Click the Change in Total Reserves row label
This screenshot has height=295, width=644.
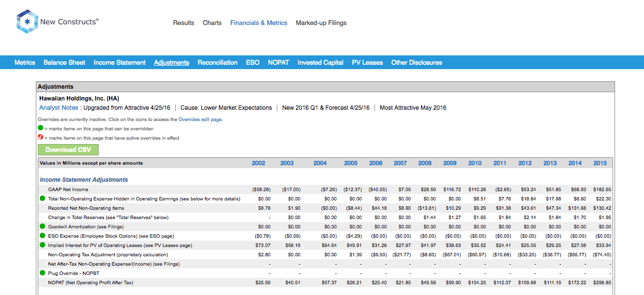(108, 218)
